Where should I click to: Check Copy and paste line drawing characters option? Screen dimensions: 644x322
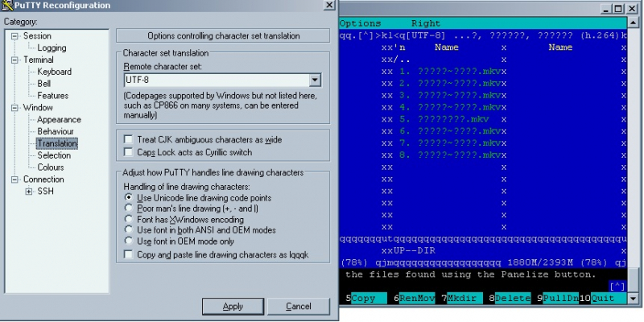point(128,254)
